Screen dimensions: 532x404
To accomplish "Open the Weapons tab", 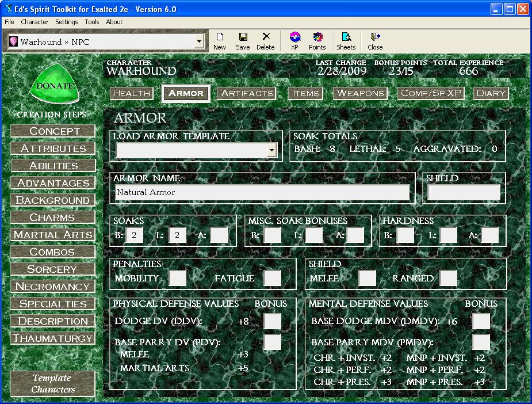I will [x=360, y=93].
